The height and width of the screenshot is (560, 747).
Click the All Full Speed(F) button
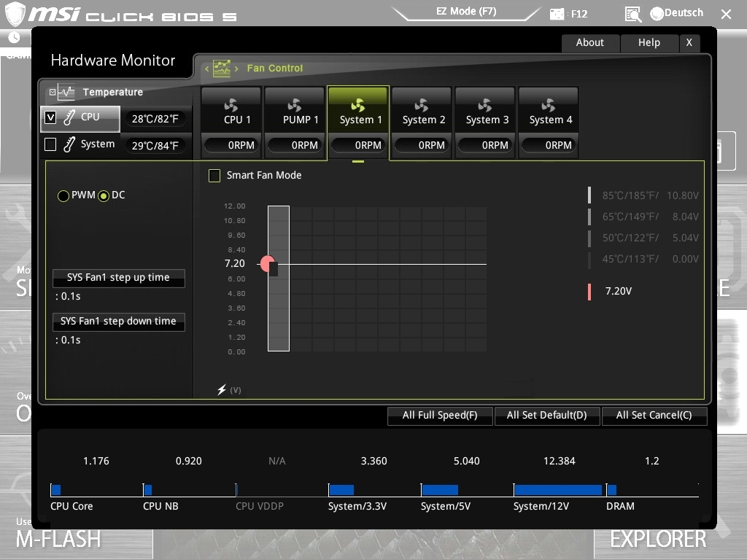[440, 416]
